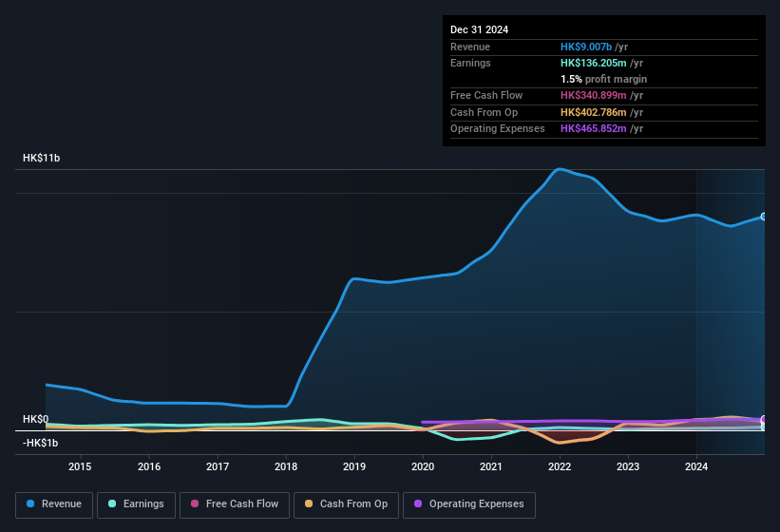Click the 2021 x-axis label

(x=491, y=466)
